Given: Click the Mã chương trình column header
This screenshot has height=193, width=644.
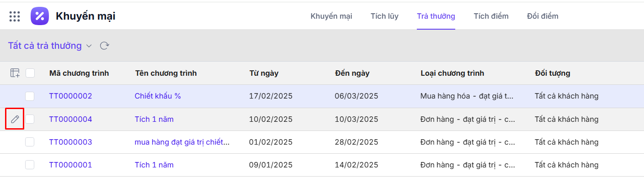Looking at the screenshot, I should tap(79, 73).
